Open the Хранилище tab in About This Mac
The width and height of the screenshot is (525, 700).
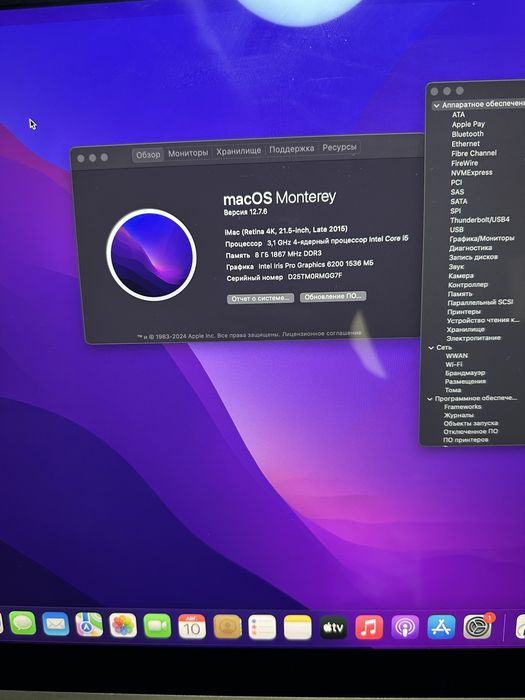point(239,151)
